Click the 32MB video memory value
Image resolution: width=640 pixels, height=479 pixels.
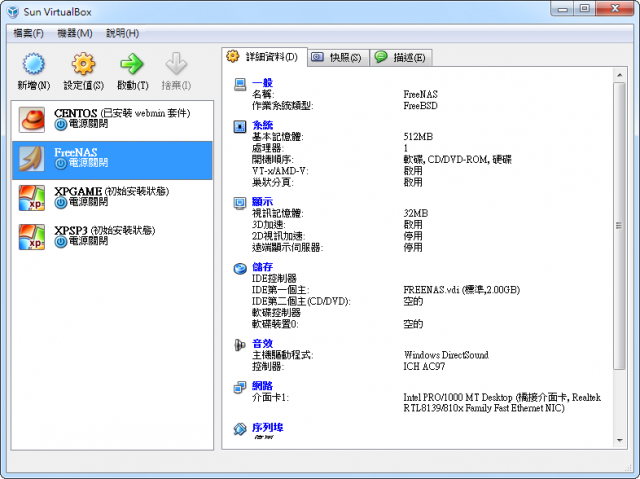[x=416, y=213]
